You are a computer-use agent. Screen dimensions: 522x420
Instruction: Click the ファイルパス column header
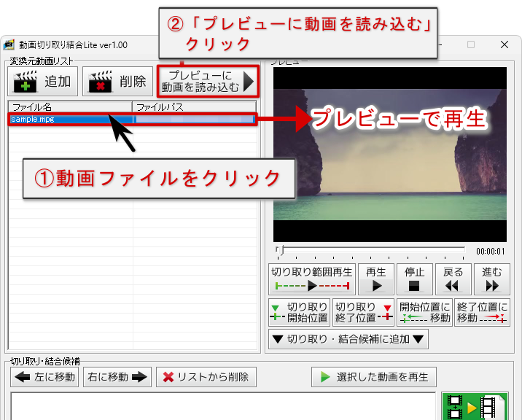194,107
